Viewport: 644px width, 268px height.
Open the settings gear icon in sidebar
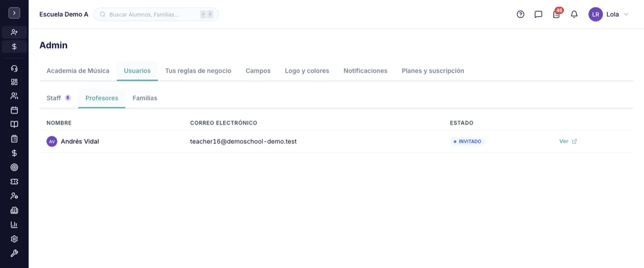point(14,239)
